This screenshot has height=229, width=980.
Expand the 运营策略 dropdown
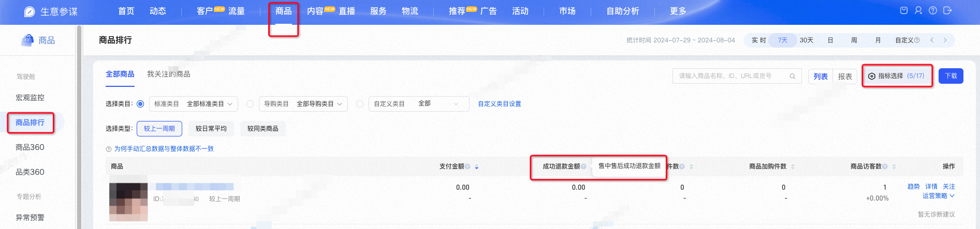click(x=938, y=196)
